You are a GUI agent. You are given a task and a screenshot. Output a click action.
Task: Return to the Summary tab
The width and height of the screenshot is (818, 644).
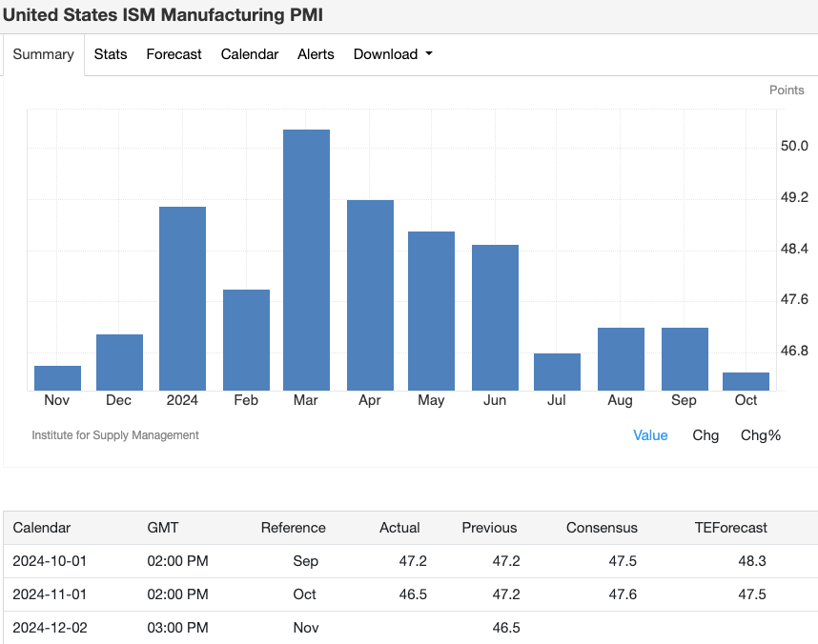coord(43,54)
